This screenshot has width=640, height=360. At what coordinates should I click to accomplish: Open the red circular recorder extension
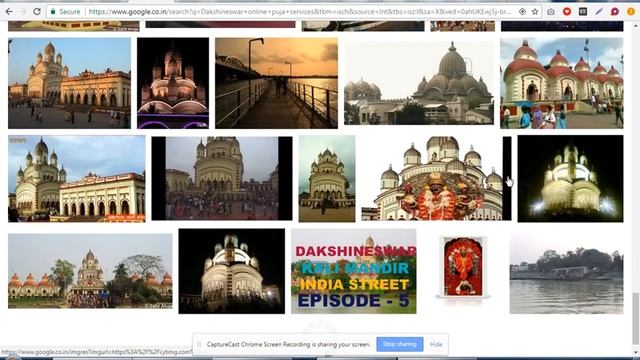click(615, 12)
